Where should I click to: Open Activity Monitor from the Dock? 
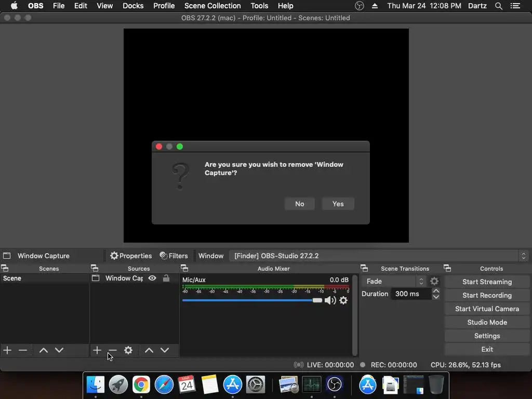coord(312,385)
